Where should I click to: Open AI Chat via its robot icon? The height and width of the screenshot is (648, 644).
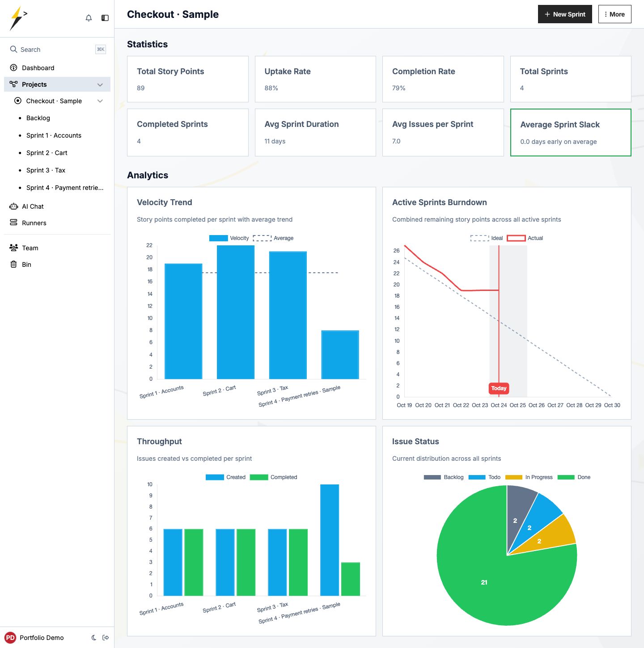coord(14,206)
